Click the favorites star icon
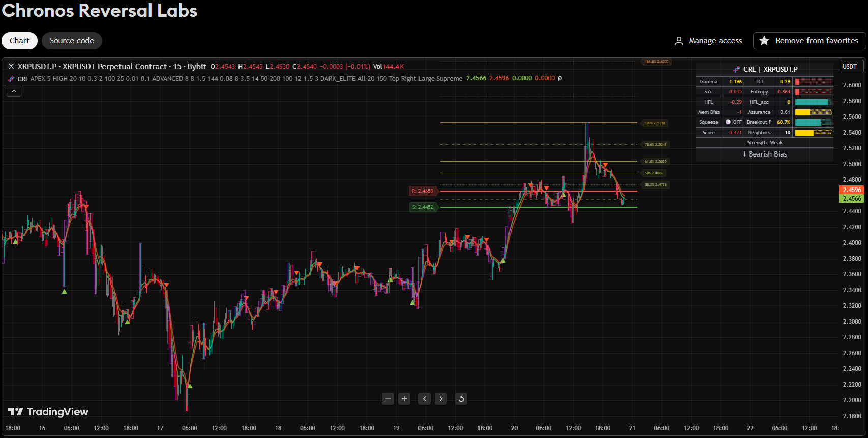Screen dimensions: 868x438 pos(764,41)
